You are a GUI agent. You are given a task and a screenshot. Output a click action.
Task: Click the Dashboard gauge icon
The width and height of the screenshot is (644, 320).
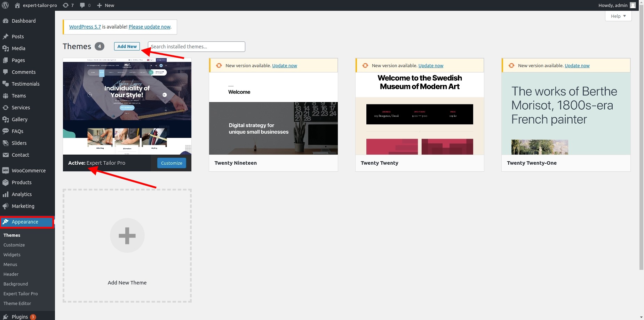coord(6,21)
